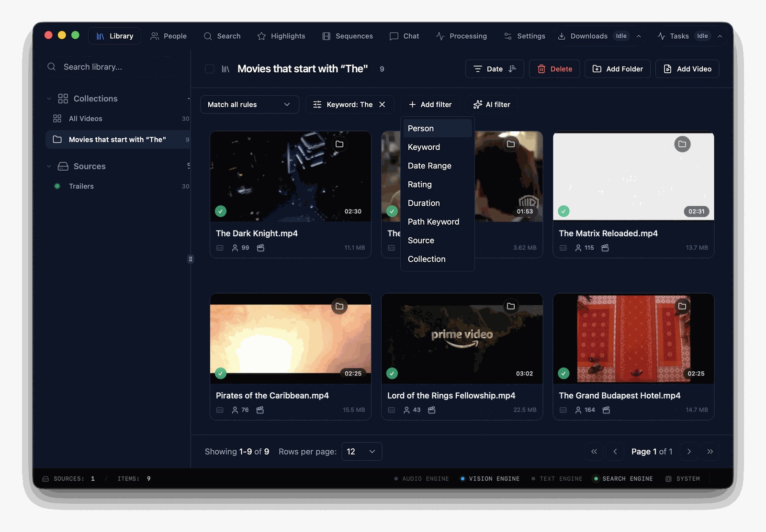Click folder icon on The Grand Budapest Hotel
The image size is (766, 532).
tap(682, 306)
